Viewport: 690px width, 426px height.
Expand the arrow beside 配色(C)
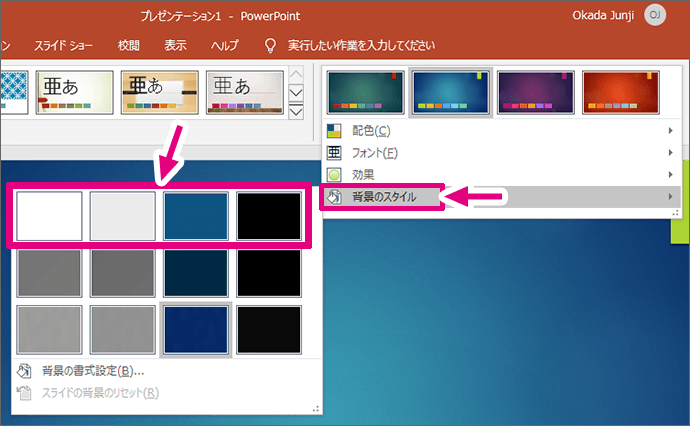pyautogui.click(x=670, y=131)
